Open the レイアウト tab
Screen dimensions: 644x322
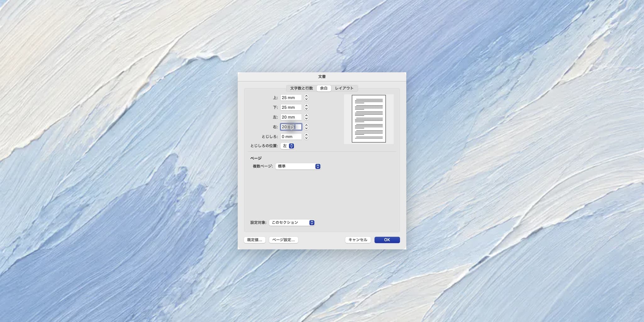click(344, 88)
